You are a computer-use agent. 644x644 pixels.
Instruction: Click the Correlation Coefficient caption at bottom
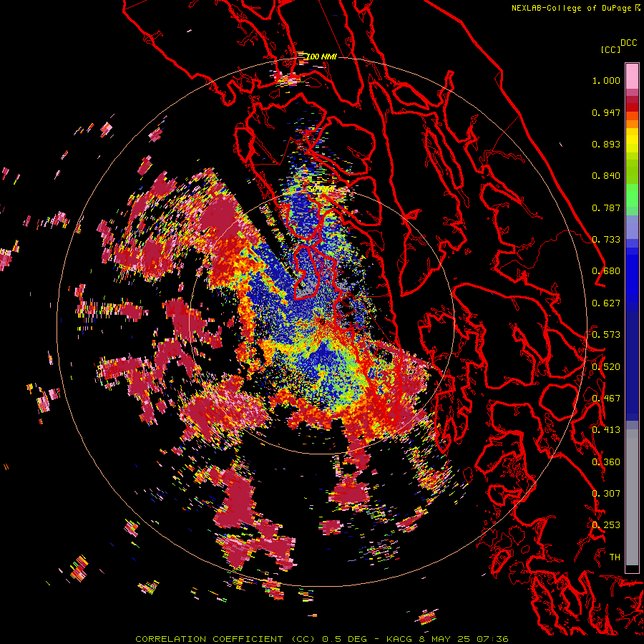pyautogui.click(x=321, y=639)
